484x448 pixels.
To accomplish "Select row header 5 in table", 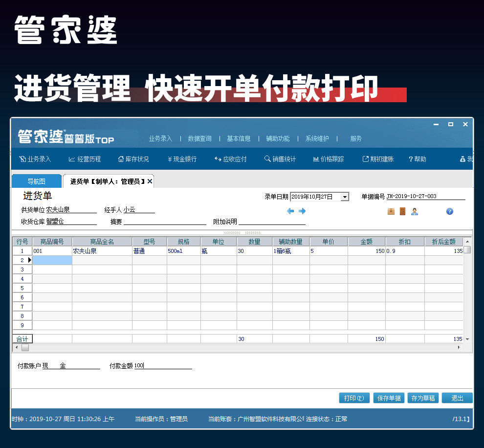I will [x=22, y=288].
